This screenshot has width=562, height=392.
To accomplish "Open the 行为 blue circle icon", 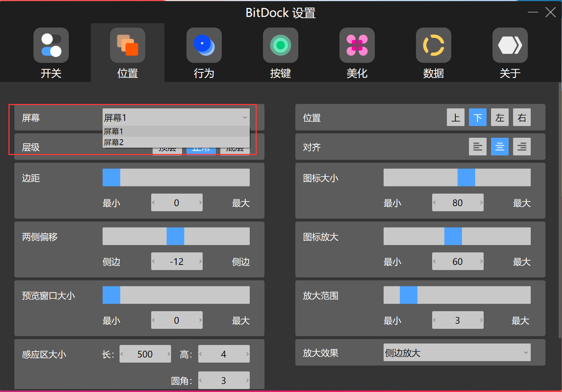I will coord(204,45).
